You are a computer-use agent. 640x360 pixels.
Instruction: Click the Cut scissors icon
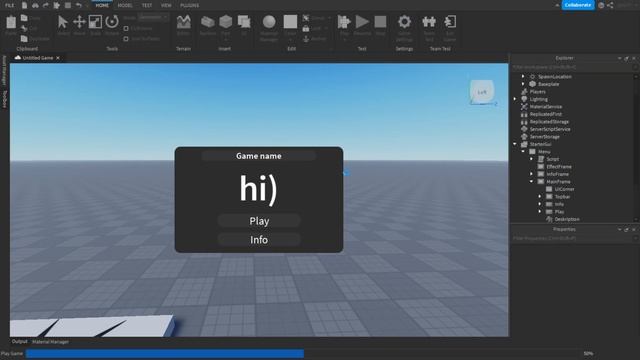24,29
